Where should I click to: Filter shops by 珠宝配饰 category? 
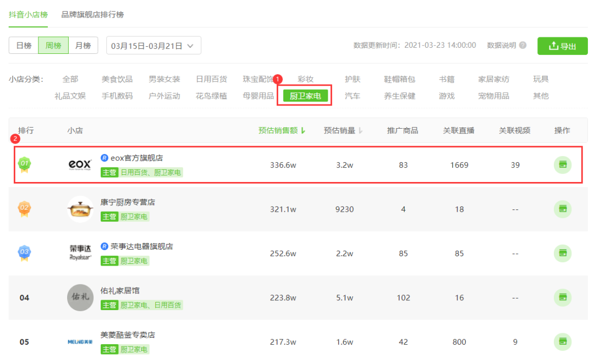click(x=258, y=79)
